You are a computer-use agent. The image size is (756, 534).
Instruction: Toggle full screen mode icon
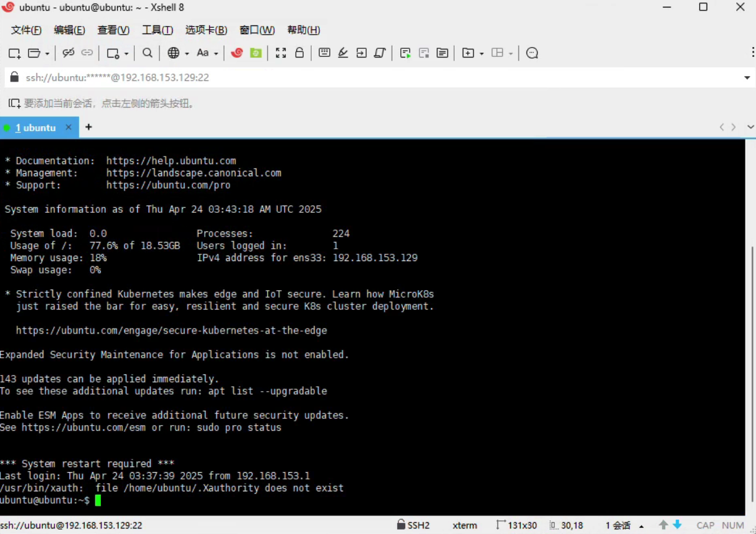281,53
